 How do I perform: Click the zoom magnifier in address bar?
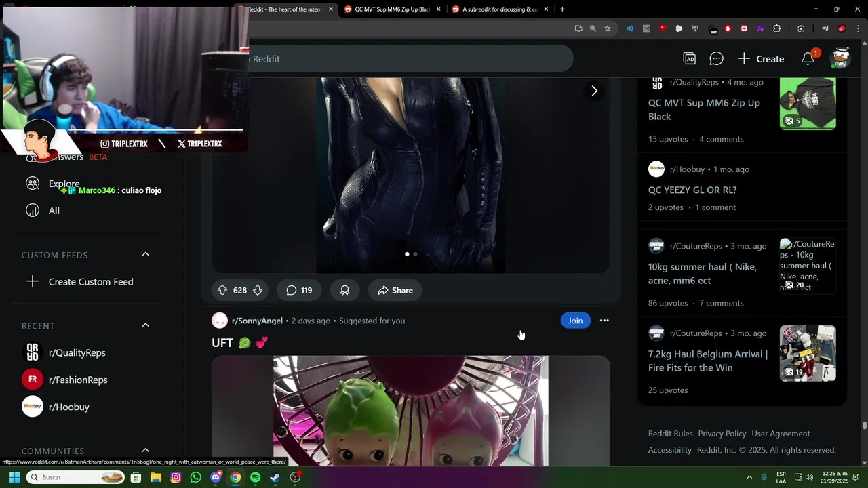pyautogui.click(x=593, y=28)
